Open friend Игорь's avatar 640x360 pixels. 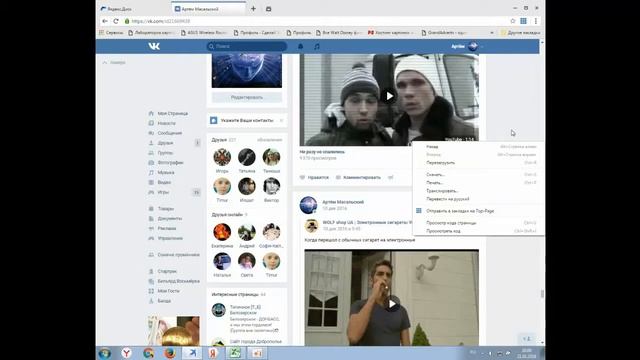point(222,157)
